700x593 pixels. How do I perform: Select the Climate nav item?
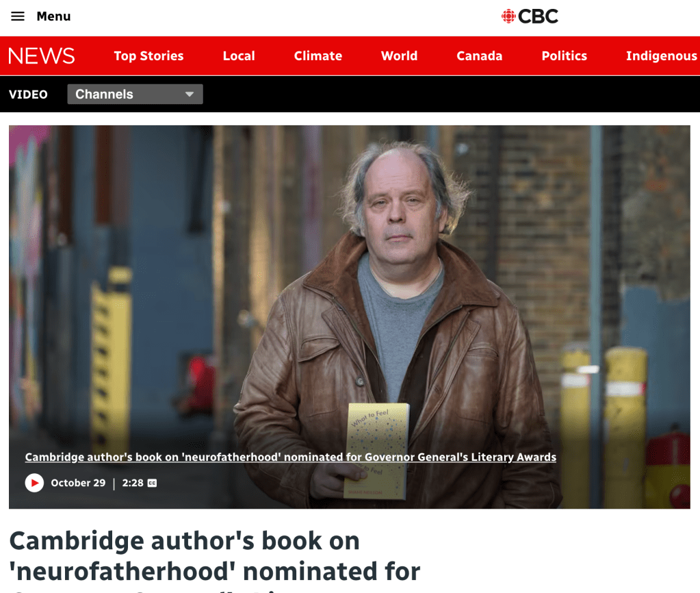click(318, 56)
